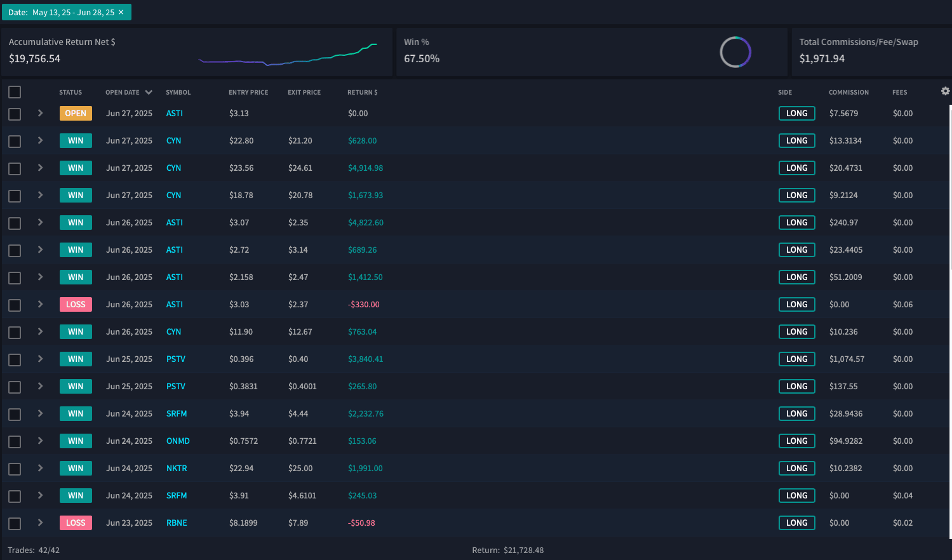Click the Jun 23, 2025 open date cell
Screen dimensions: 952x560
point(129,523)
